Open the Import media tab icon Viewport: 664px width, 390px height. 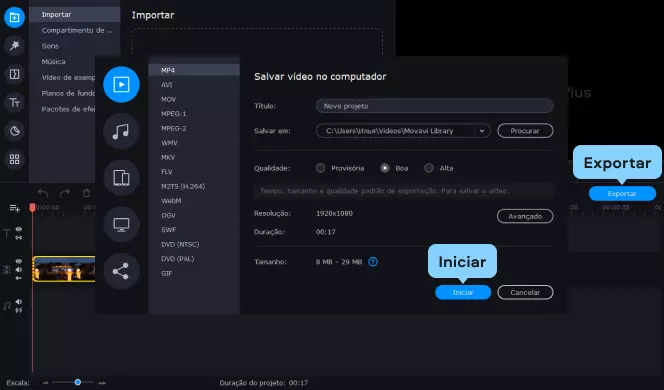click(x=14, y=17)
